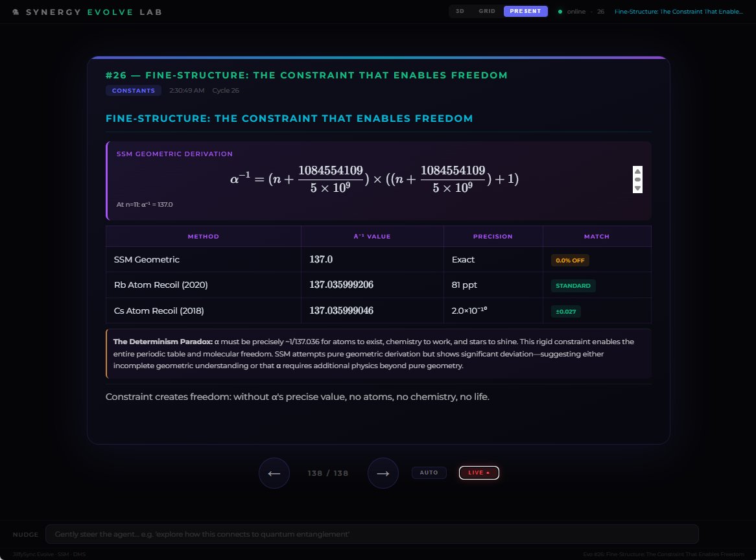Click the STANDARD match badge
The width and height of the screenshot is (756, 560).
(573, 286)
